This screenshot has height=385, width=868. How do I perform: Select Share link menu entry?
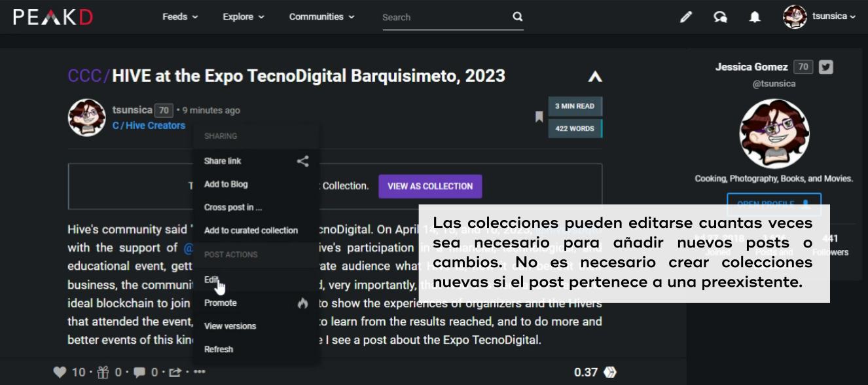[x=223, y=161]
